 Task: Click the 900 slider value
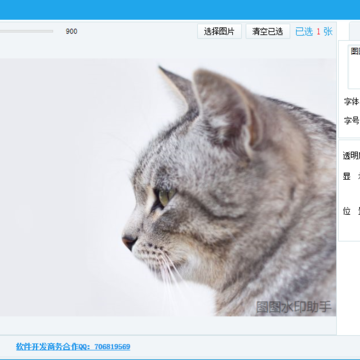pyautogui.click(x=71, y=31)
